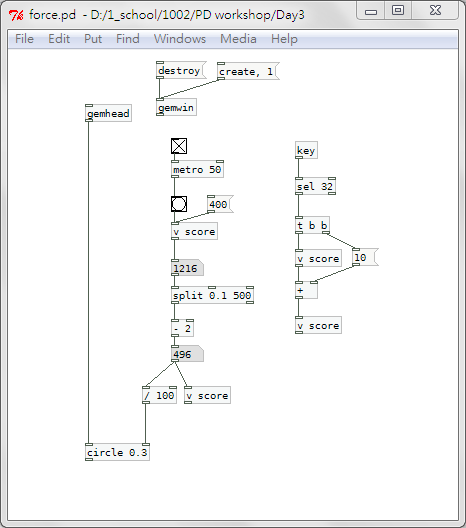Select the circle 0.3 object

tap(117, 452)
